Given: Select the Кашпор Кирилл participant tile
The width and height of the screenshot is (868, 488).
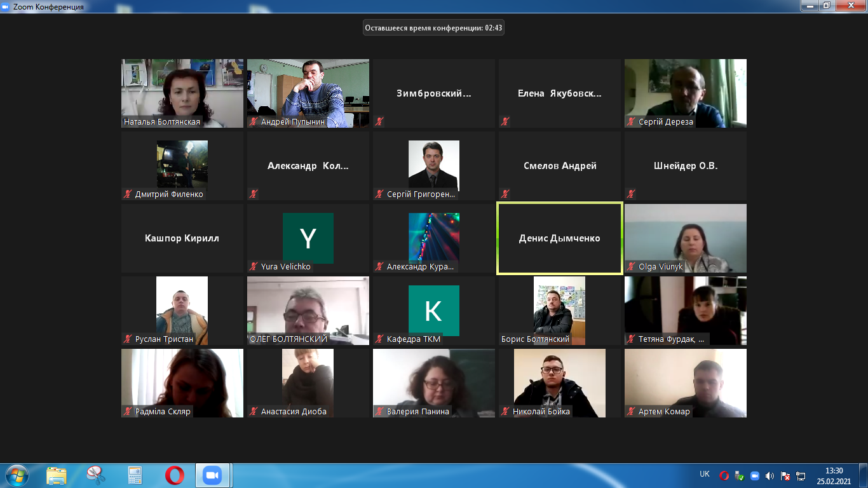Looking at the screenshot, I should click(x=182, y=238).
